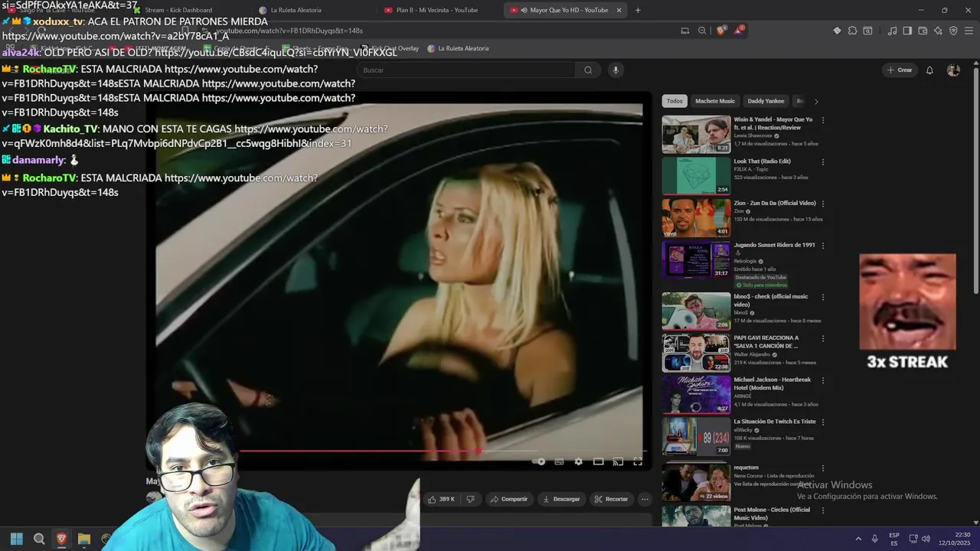The height and width of the screenshot is (551, 980).
Task: Click the Compartir button
Action: [x=508, y=499]
